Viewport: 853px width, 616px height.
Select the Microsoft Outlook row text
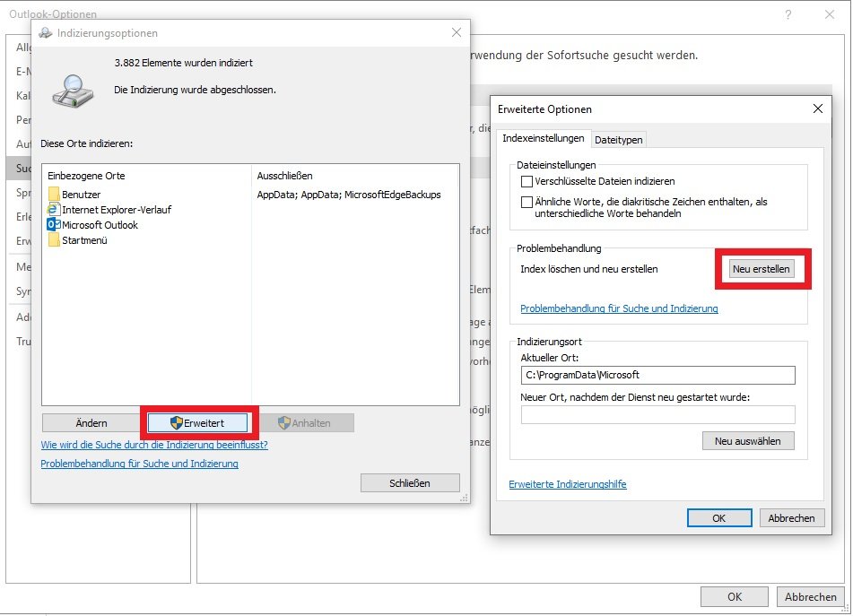coord(100,225)
